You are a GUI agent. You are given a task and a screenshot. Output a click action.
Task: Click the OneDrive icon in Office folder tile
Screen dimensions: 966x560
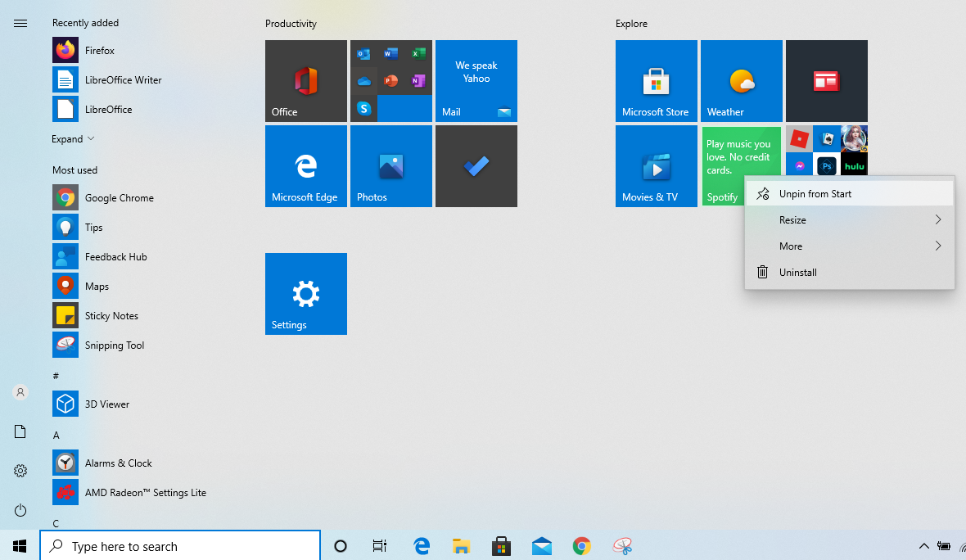(364, 81)
